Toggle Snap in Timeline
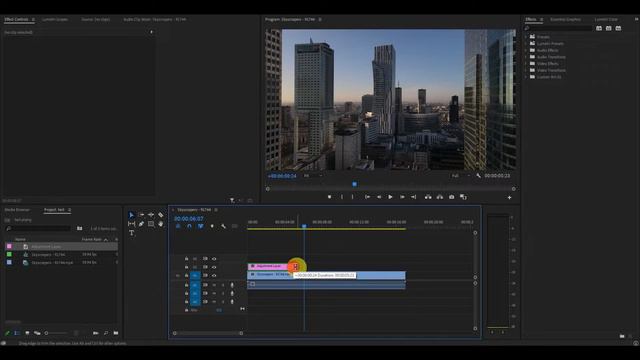The width and height of the screenshot is (640, 360). tap(189, 226)
